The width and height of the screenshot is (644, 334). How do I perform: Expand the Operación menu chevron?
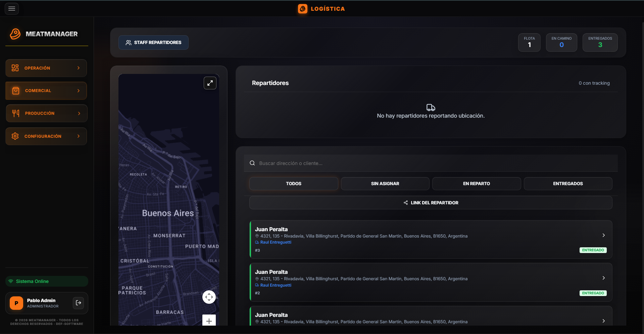coord(79,68)
